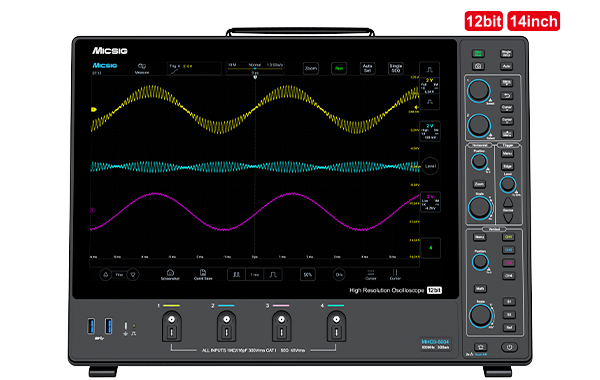Push the hardware Zoom key

[479, 184]
